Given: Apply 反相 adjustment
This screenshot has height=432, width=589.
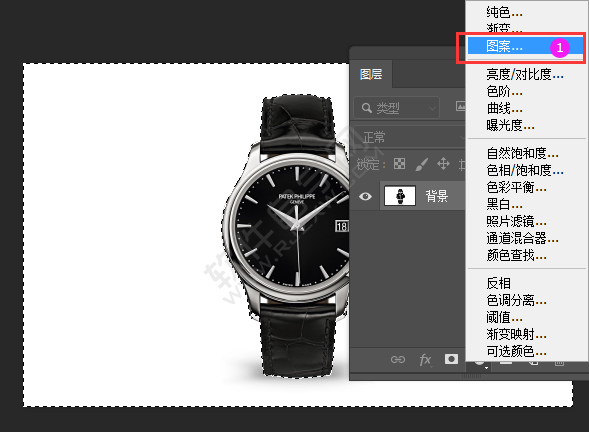Looking at the screenshot, I should [x=498, y=283].
